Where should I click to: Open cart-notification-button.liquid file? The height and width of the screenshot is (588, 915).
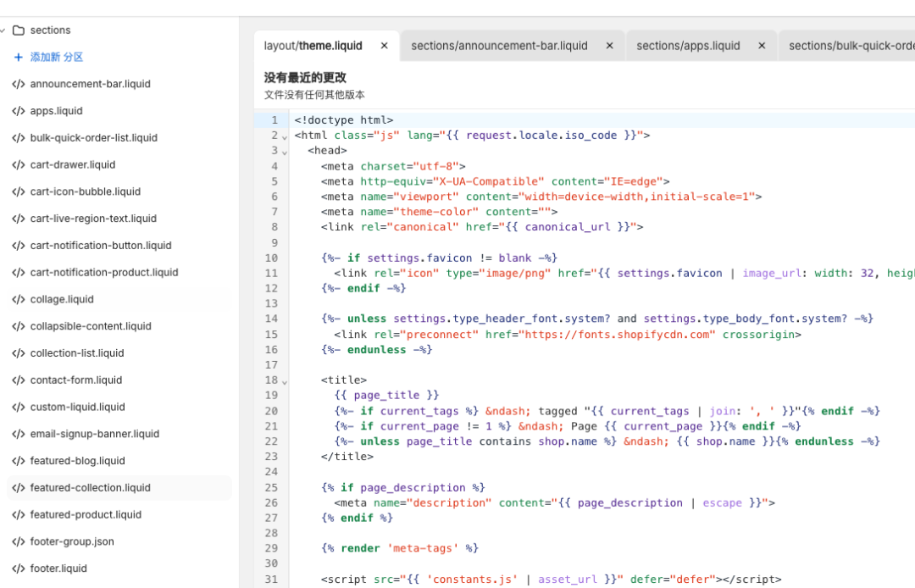click(x=101, y=246)
